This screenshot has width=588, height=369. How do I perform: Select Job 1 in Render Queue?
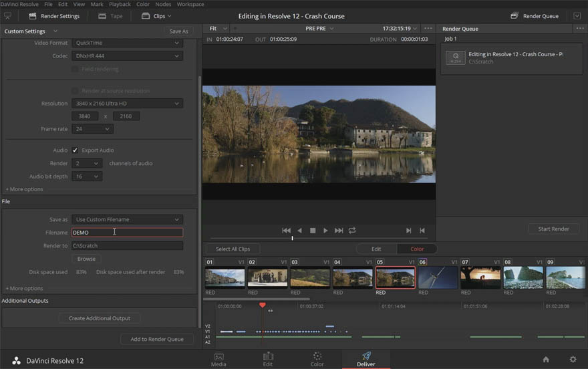pyautogui.click(x=512, y=58)
